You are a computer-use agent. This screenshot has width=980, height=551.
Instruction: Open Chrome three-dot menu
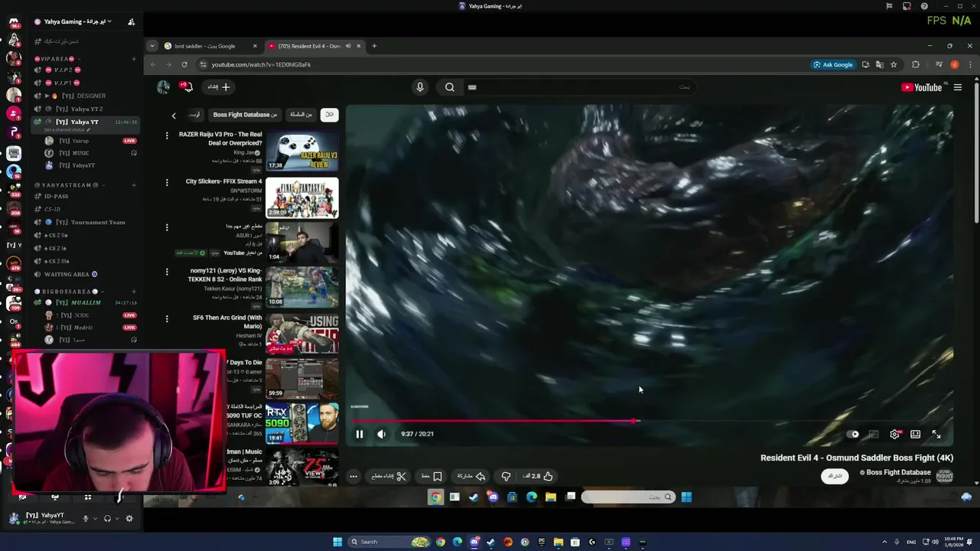[970, 65]
